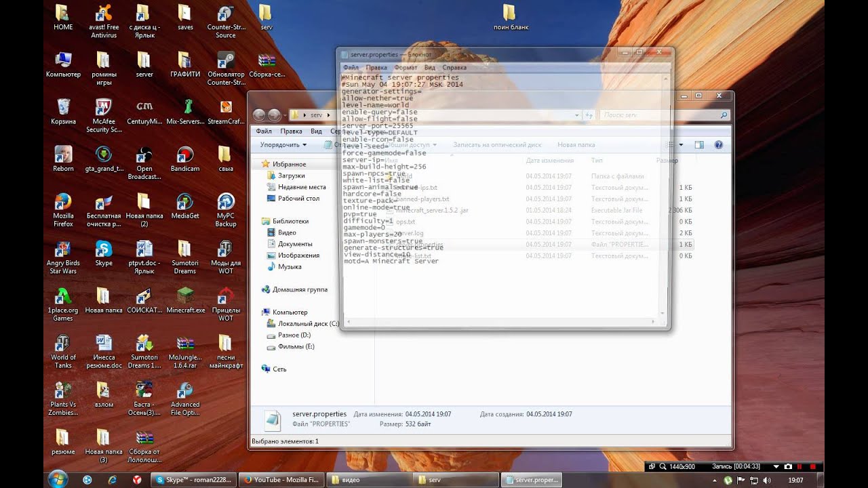Open the Explorer address bar history dropdown

click(x=578, y=115)
